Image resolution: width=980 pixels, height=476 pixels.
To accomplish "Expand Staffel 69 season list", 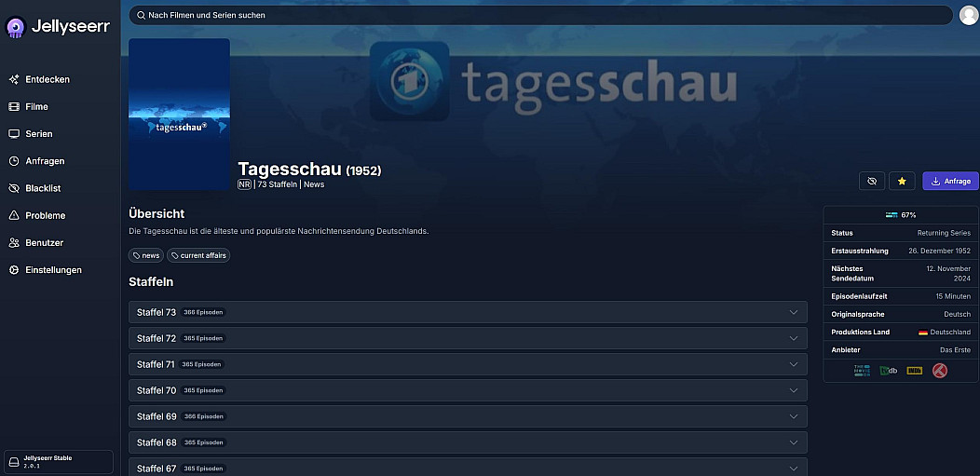I will tap(468, 416).
